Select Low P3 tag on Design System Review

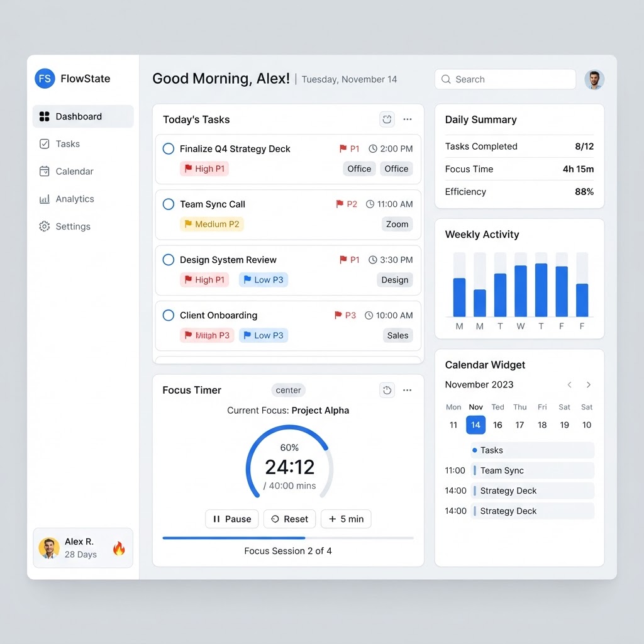pyautogui.click(x=264, y=280)
